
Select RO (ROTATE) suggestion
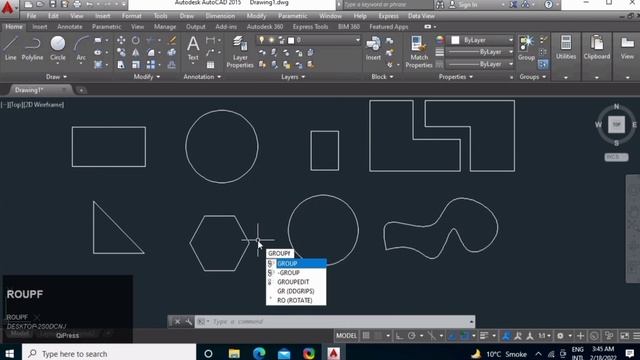point(296,300)
